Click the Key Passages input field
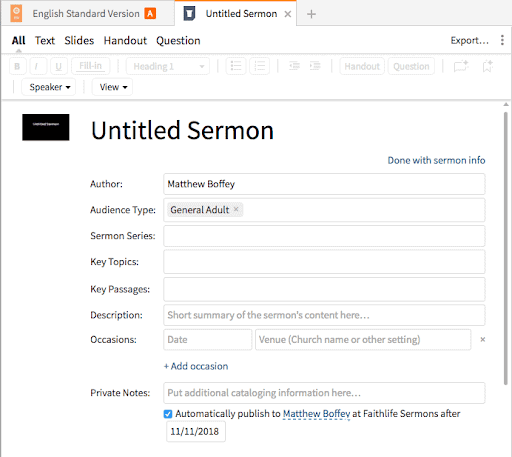 (324, 289)
